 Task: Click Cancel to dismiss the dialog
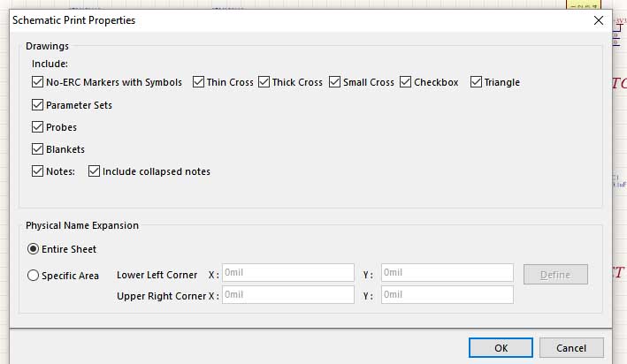[571, 348]
